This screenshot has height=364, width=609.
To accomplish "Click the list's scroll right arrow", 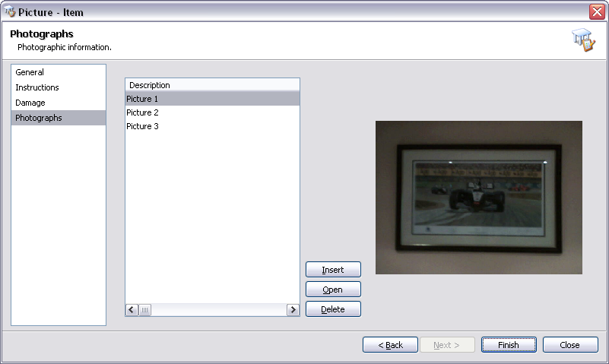I will click(293, 309).
